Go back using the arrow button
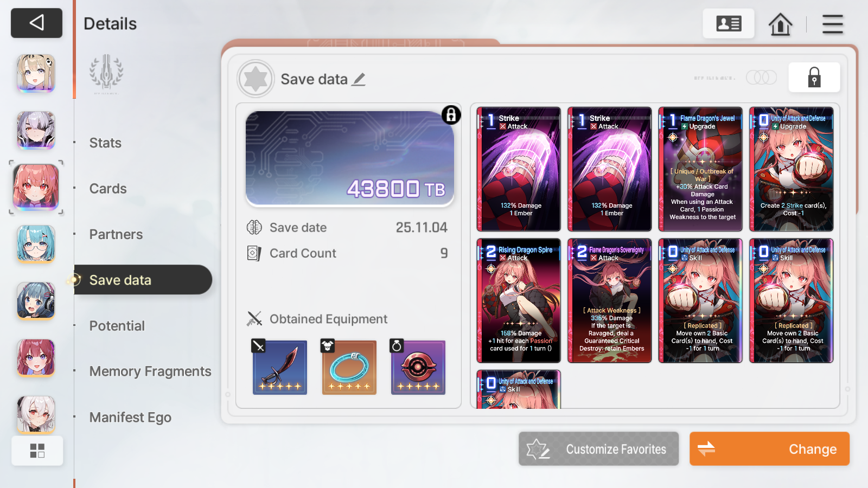Image resolution: width=868 pixels, height=488 pixels. [36, 23]
